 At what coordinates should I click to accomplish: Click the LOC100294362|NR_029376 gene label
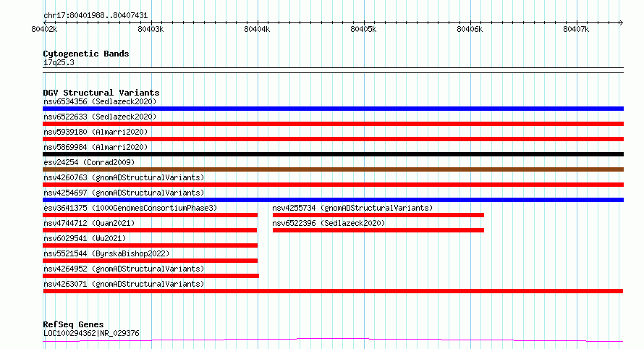tap(91, 333)
